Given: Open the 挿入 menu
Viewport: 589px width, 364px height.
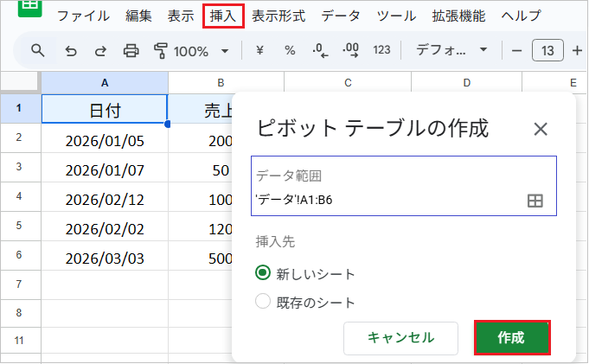Looking at the screenshot, I should pos(223,16).
